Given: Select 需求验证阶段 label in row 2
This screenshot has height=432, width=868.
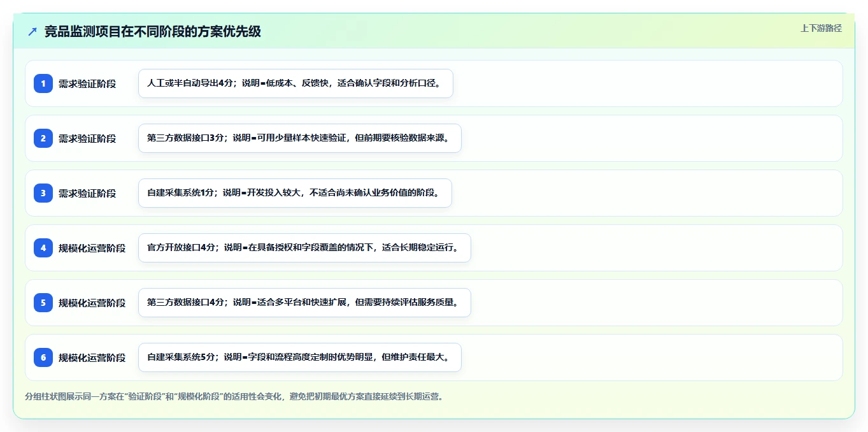Looking at the screenshot, I should 87,138.
